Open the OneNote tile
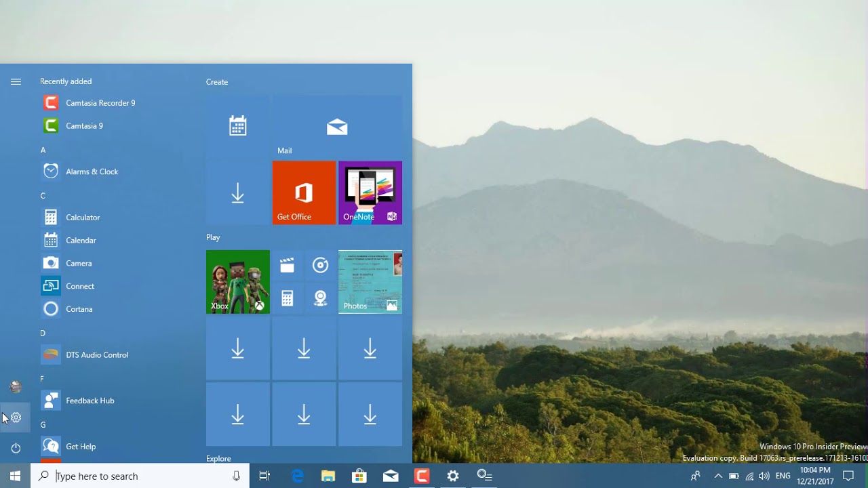This screenshot has width=868, height=488. point(370,192)
